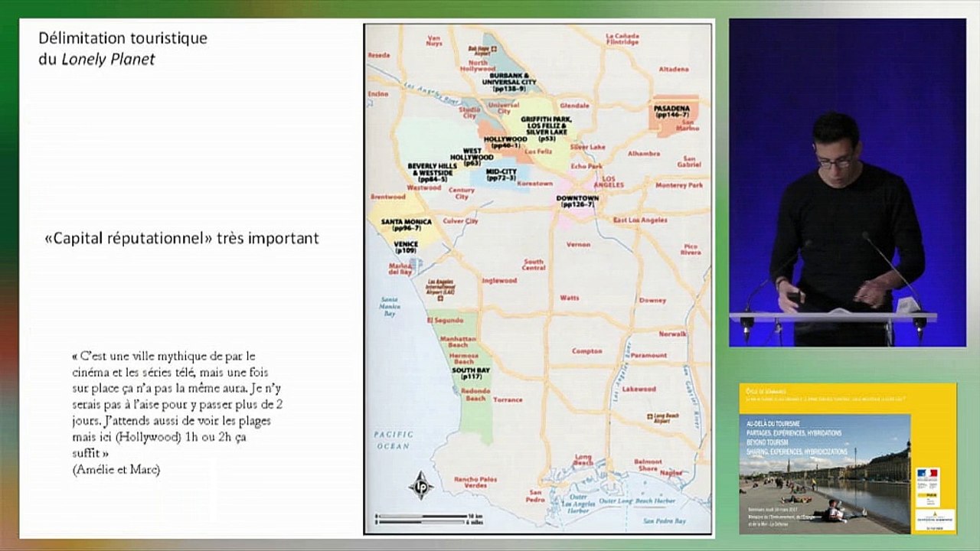The height and width of the screenshot is (551, 980).
Task: Click the 'La Cañada Flintridge' map label
Action: (622, 38)
